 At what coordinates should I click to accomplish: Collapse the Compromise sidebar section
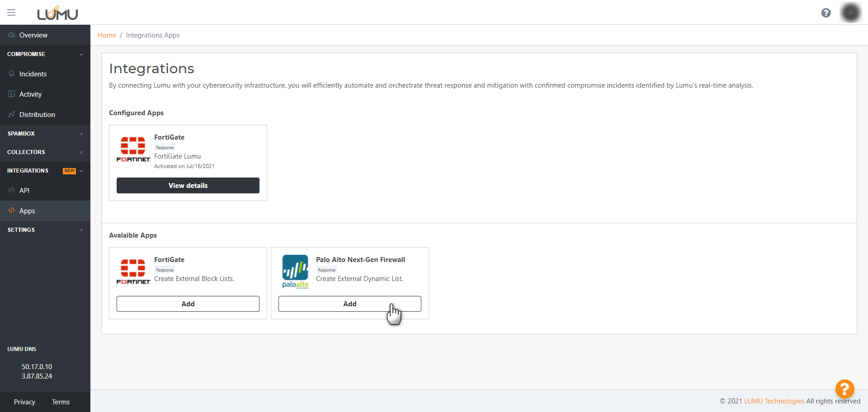(45, 54)
